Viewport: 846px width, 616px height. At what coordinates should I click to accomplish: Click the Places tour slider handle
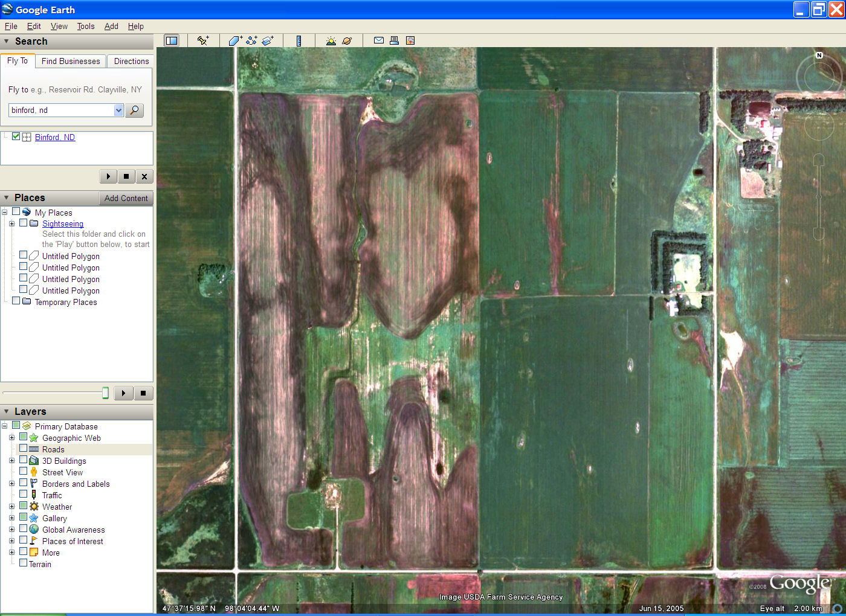click(105, 393)
